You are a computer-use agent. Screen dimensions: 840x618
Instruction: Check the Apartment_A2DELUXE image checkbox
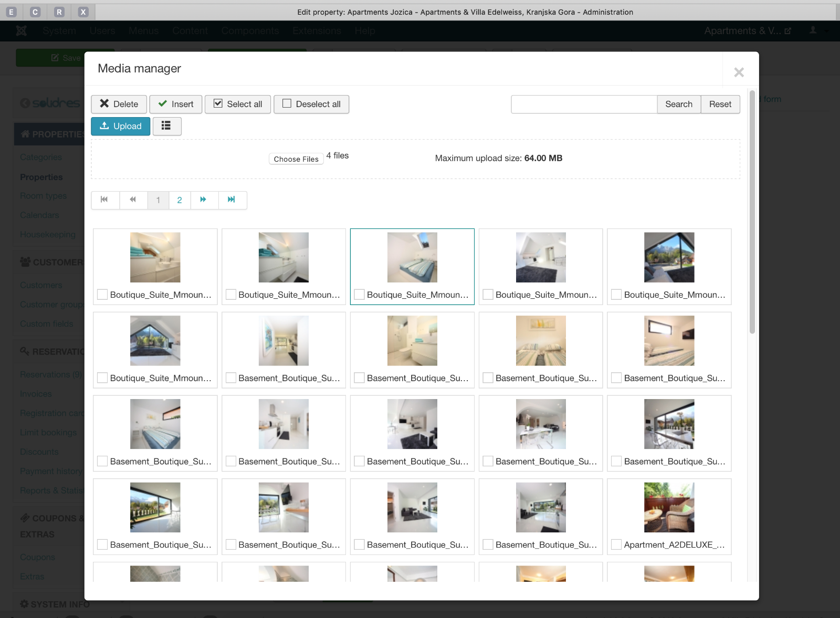click(616, 544)
